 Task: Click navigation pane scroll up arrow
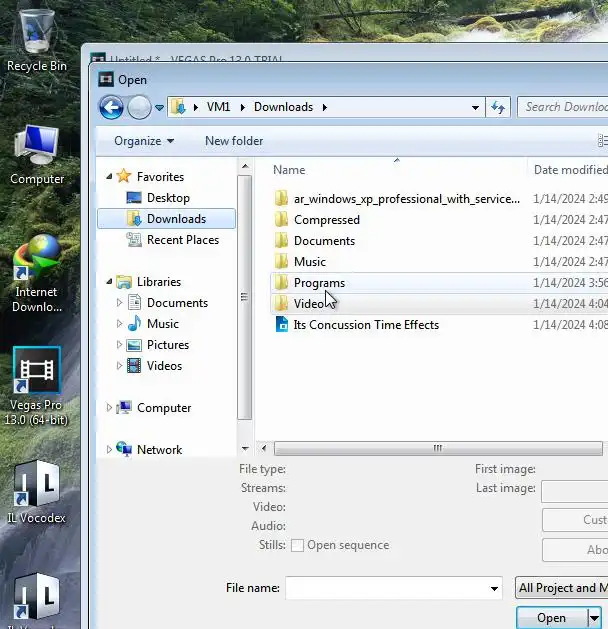pos(245,166)
